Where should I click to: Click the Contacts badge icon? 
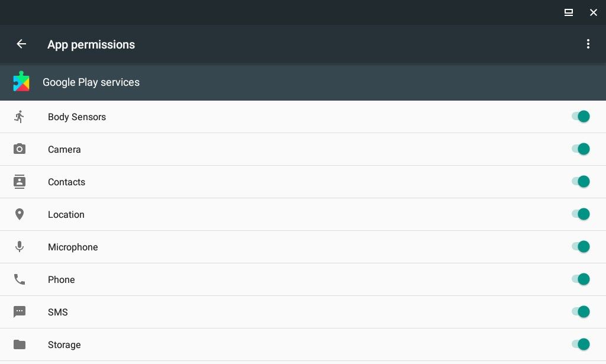tap(20, 182)
